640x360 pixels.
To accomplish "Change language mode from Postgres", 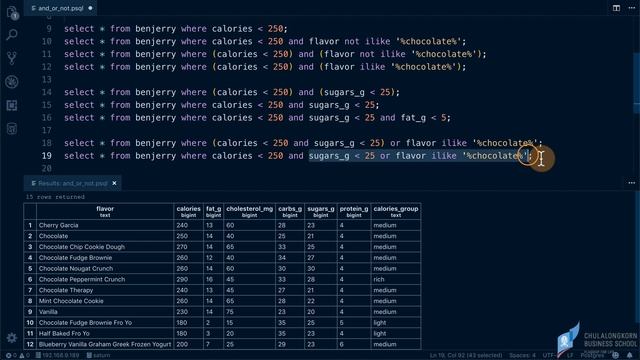I will click(x=592, y=356).
